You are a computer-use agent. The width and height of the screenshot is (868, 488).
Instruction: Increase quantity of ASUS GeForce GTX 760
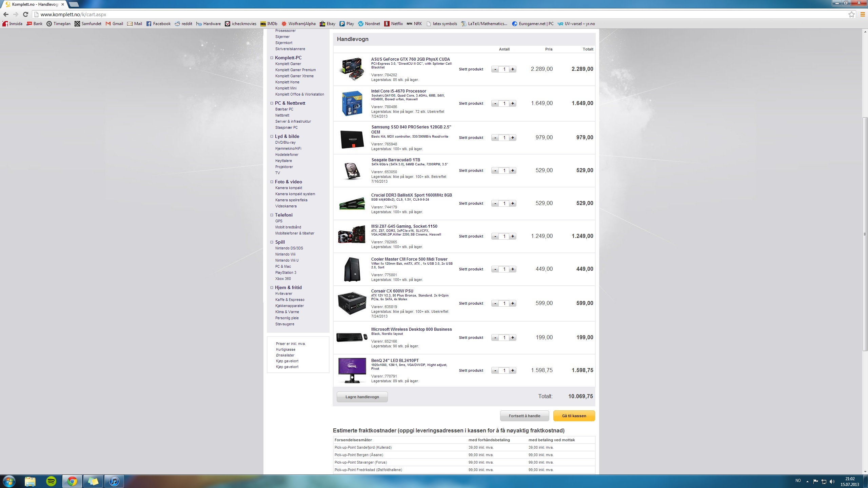click(513, 69)
